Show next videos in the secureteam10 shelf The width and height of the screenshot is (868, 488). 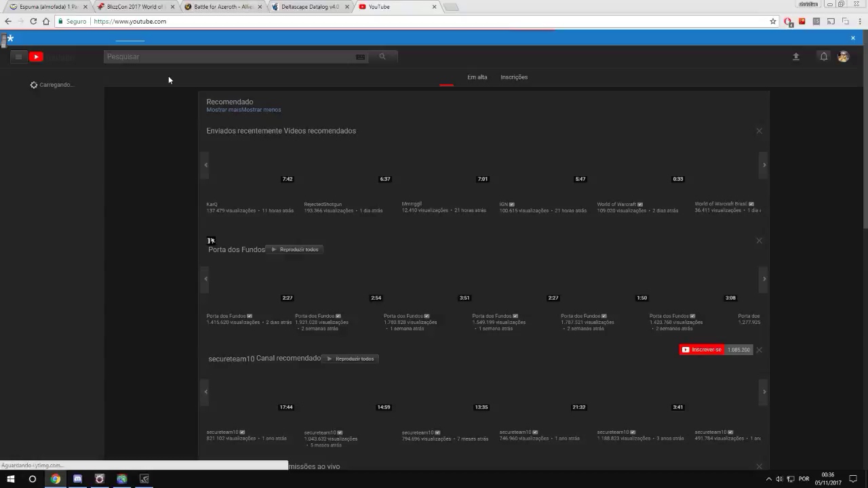(x=764, y=391)
